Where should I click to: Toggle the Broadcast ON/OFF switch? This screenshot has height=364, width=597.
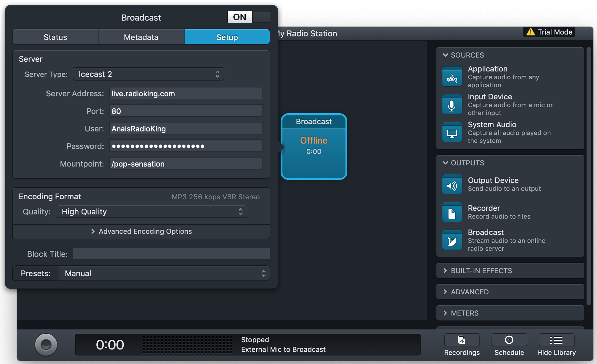click(x=248, y=17)
